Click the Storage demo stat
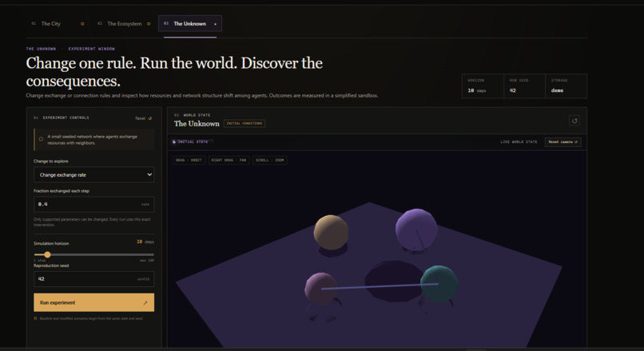This screenshot has width=644, height=351. pyautogui.click(x=566, y=86)
